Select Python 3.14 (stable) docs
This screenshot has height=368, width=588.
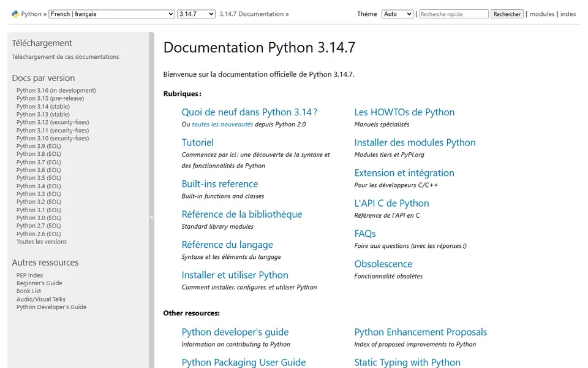[x=43, y=107]
